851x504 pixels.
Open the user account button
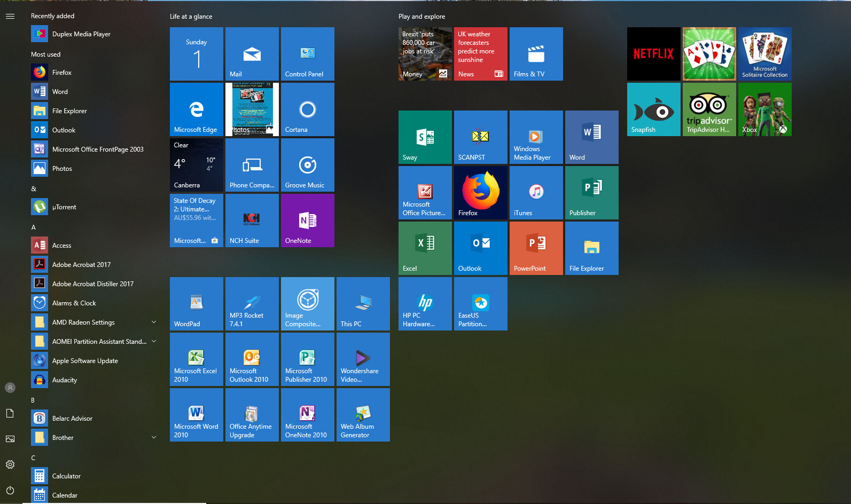coord(10,388)
